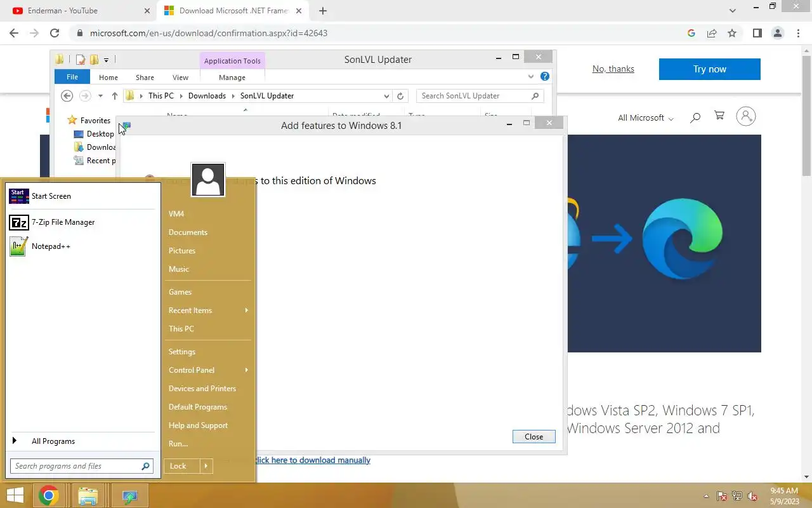Click the Try now button

click(710, 69)
